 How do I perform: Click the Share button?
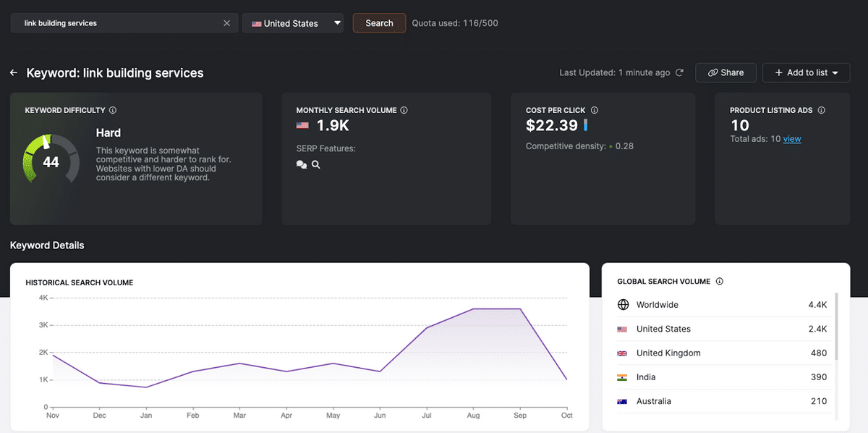tap(726, 72)
